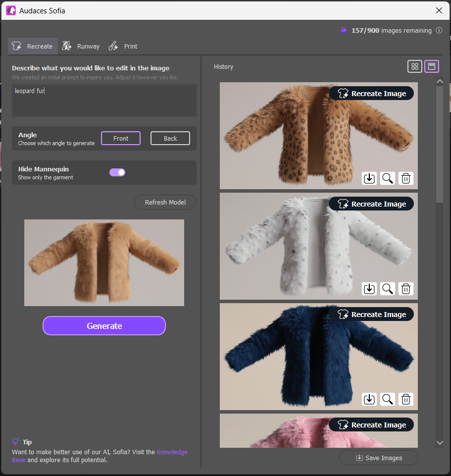Screen dimensions: 451x476
Task: Save all history images
Action: (378, 458)
